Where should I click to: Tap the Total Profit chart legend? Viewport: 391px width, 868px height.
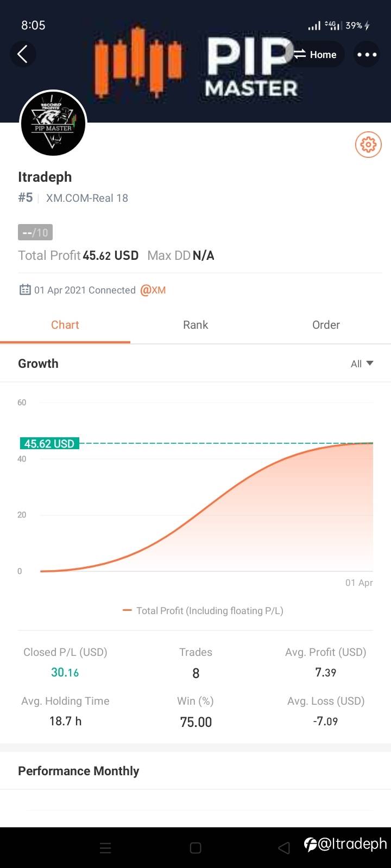tap(203, 611)
